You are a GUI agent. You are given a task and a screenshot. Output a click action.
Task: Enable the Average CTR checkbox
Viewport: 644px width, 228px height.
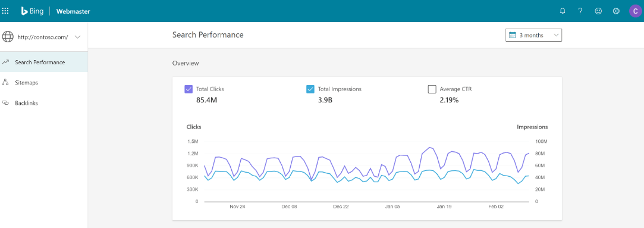[x=432, y=89]
